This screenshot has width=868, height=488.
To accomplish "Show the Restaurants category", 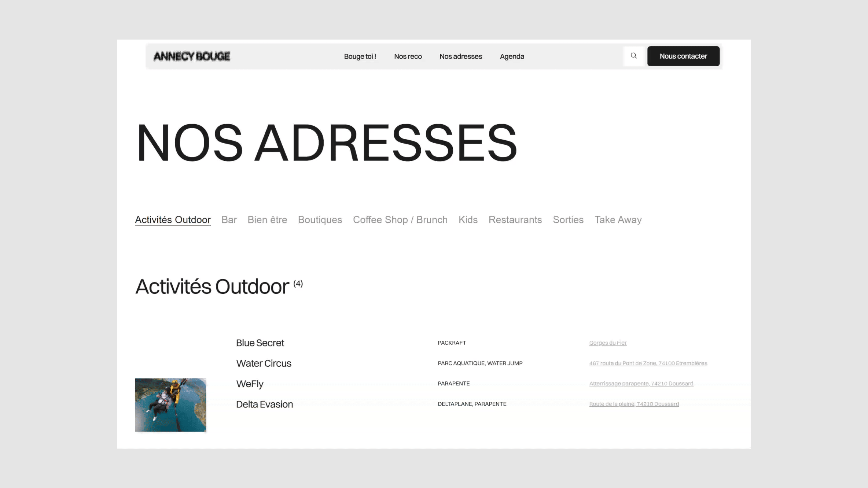I will click(515, 219).
